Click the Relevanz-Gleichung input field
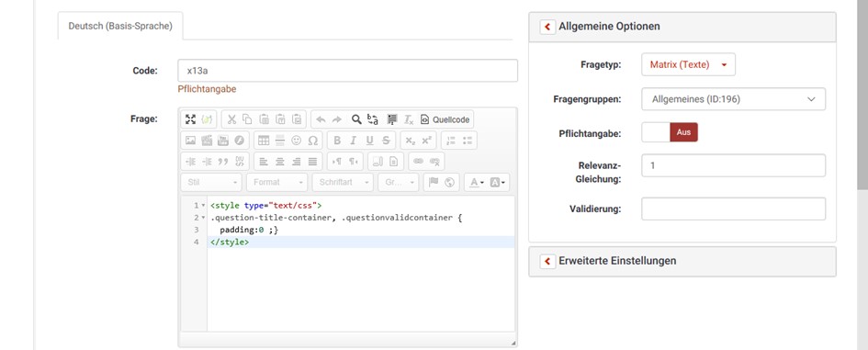The height and width of the screenshot is (350, 868). [734, 165]
